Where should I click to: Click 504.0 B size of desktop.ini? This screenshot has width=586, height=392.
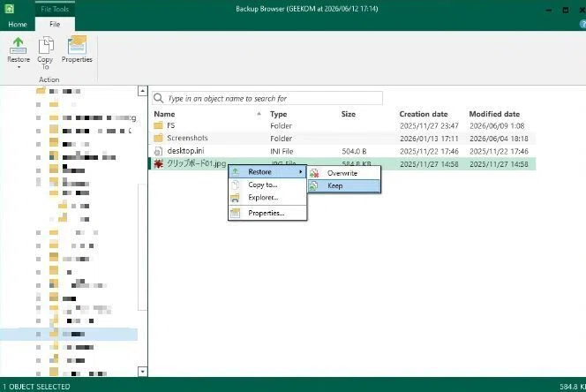point(354,152)
